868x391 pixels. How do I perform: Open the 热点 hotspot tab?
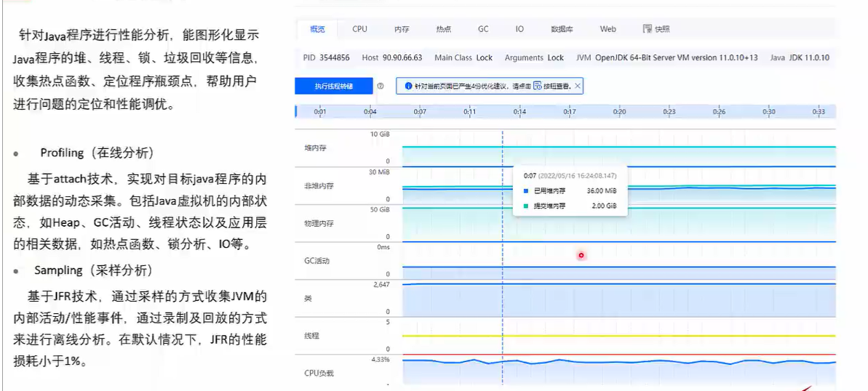(443, 29)
